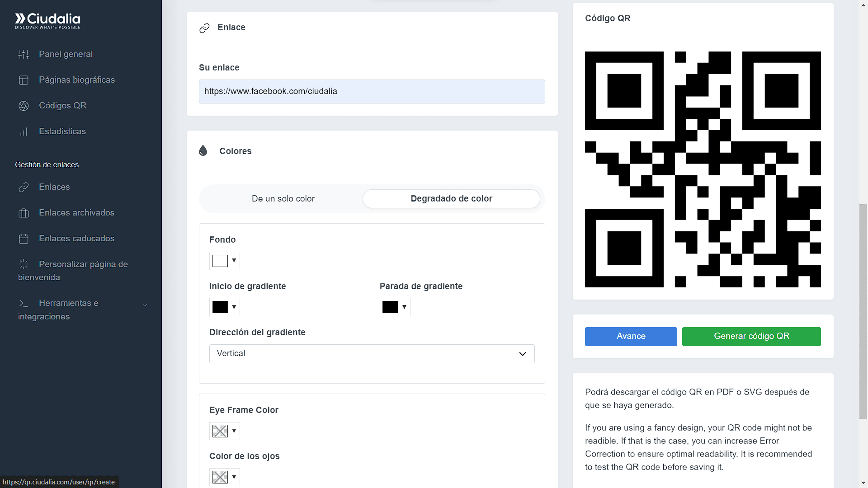
Task: Click the Su enlace URL input field
Action: pyautogui.click(x=372, y=92)
